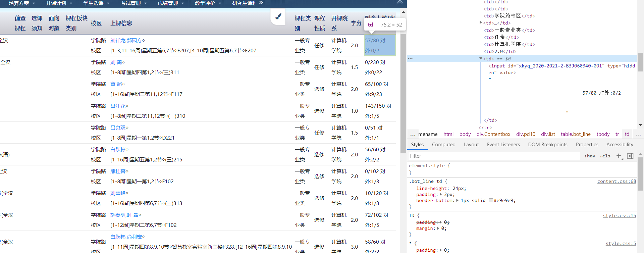The height and width of the screenshot is (253, 644).
Task: Expand the collapsed td…/td node
Action: click(x=481, y=22)
